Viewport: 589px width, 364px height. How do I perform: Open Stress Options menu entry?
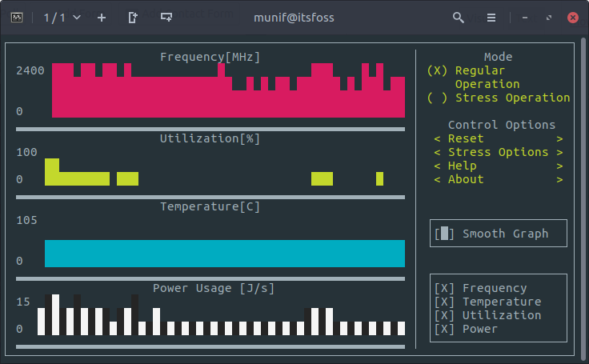[x=498, y=152]
